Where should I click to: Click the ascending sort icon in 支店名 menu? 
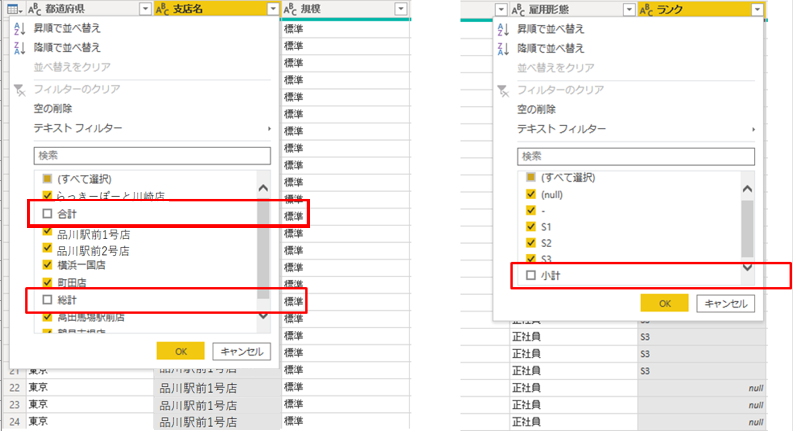(20, 28)
